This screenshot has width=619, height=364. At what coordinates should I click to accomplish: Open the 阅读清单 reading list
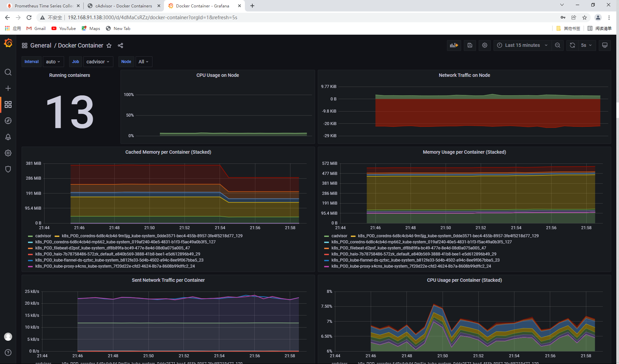coord(599,29)
